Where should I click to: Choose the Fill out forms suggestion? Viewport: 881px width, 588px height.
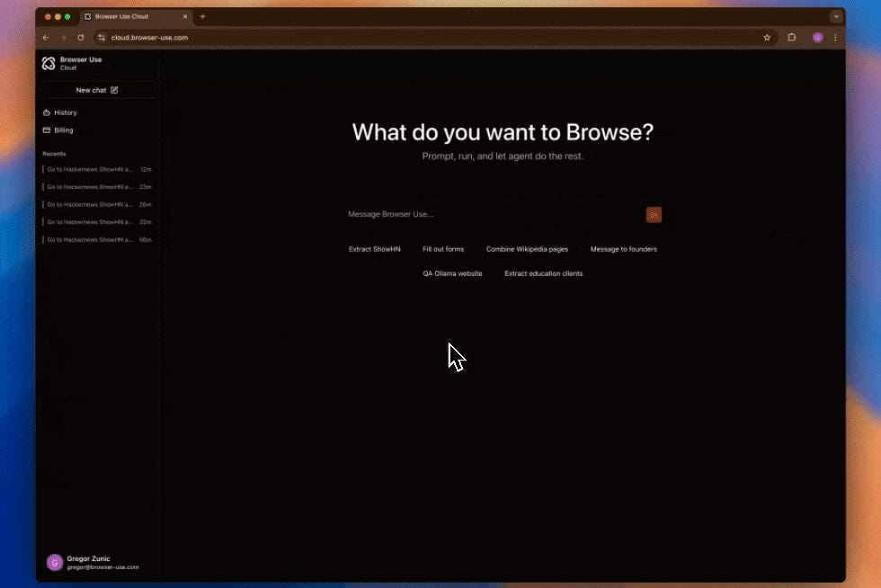pos(443,249)
